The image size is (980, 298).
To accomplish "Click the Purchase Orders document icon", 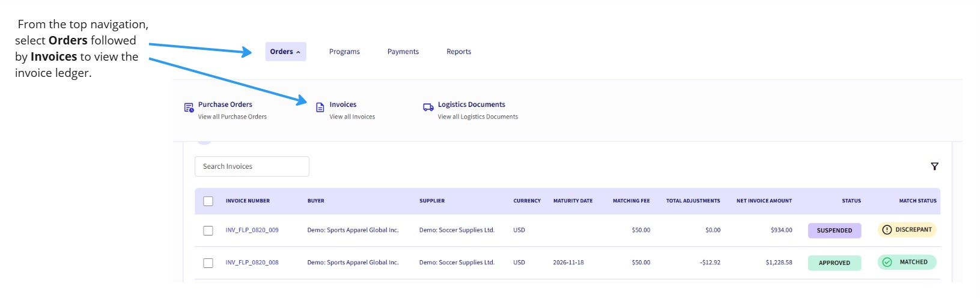I will [x=189, y=108].
